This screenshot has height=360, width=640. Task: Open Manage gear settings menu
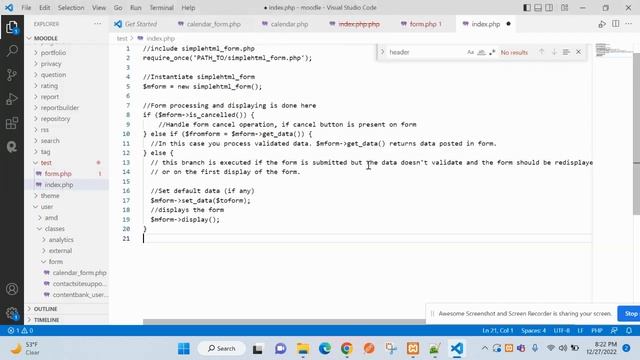12,313
